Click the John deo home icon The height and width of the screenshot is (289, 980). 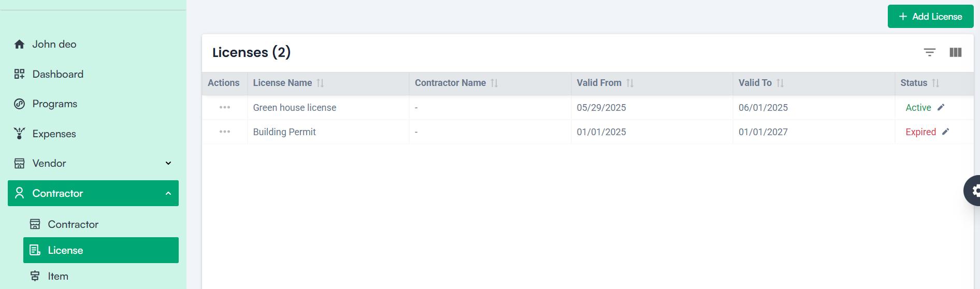[20, 45]
